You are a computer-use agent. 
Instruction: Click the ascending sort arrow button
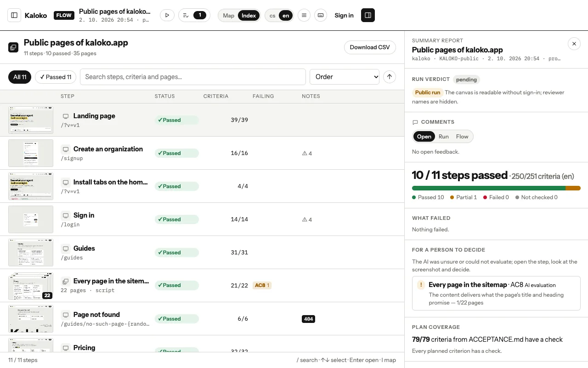tap(390, 77)
